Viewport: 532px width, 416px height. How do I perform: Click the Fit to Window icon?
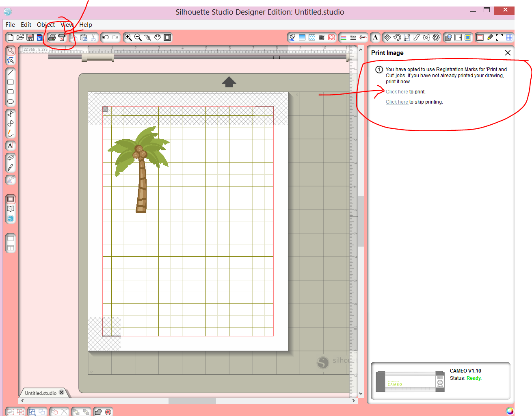pos(167,37)
